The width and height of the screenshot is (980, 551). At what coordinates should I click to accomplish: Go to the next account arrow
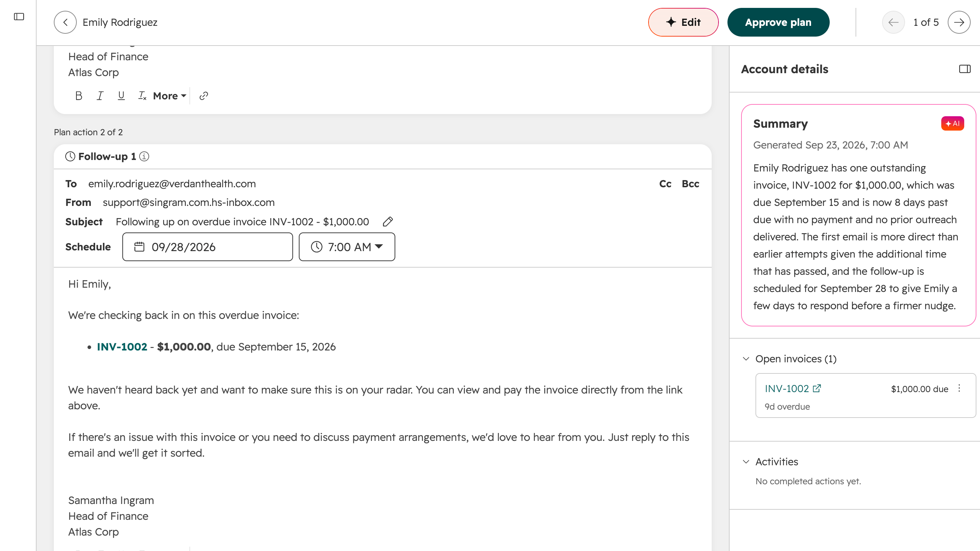pos(959,22)
